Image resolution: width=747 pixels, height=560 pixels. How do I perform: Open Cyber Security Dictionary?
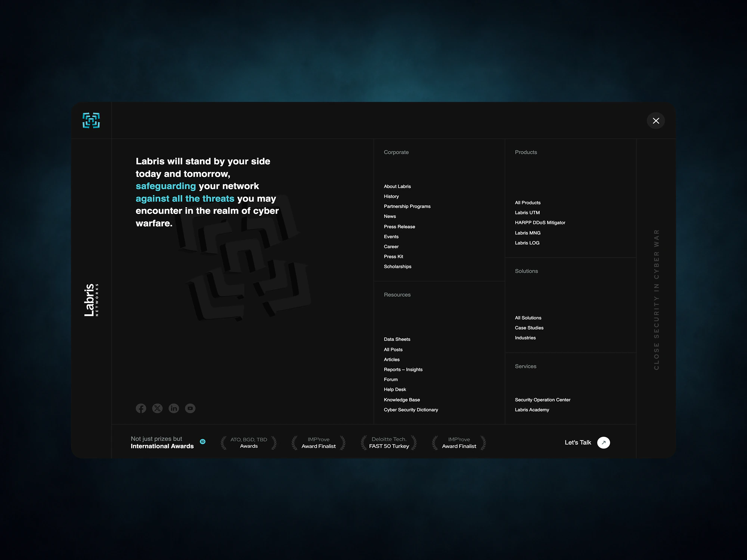pos(411,410)
